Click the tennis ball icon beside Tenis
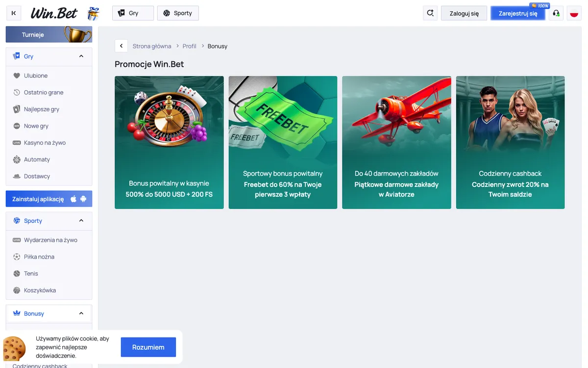The image size is (588, 368). tap(17, 273)
